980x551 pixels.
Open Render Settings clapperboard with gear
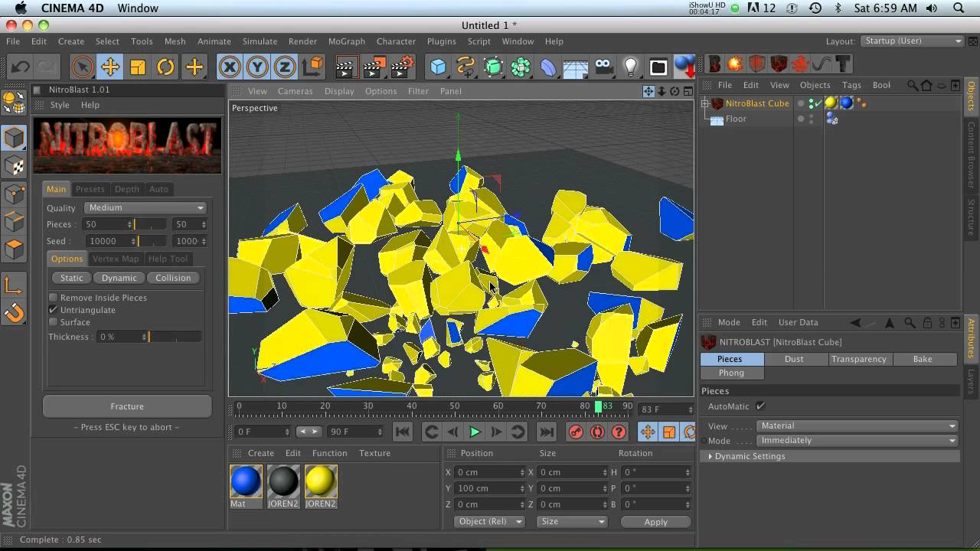[402, 67]
